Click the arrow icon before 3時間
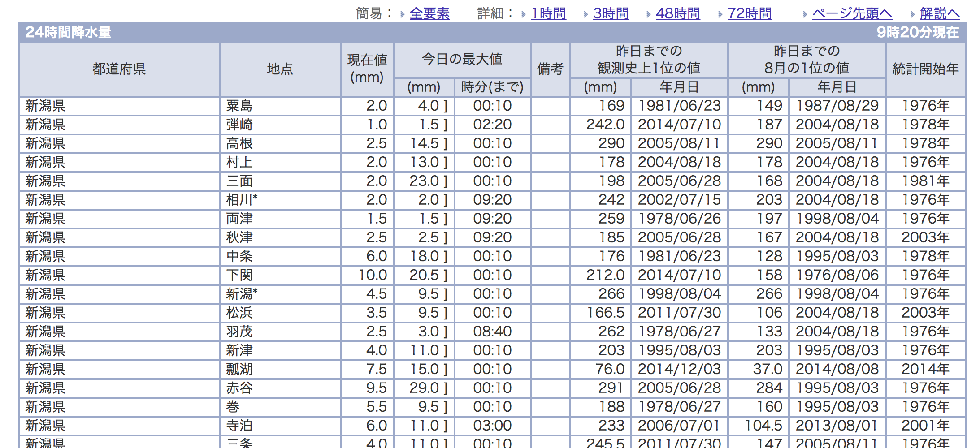This screenshot has width=980, height=448. [585, 14]
